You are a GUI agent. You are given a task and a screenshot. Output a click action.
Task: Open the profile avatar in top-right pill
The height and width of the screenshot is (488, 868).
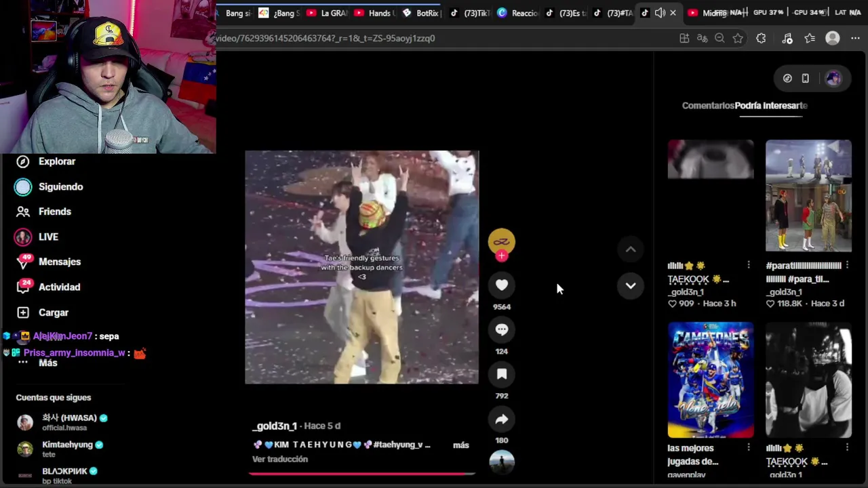point(833,79)
